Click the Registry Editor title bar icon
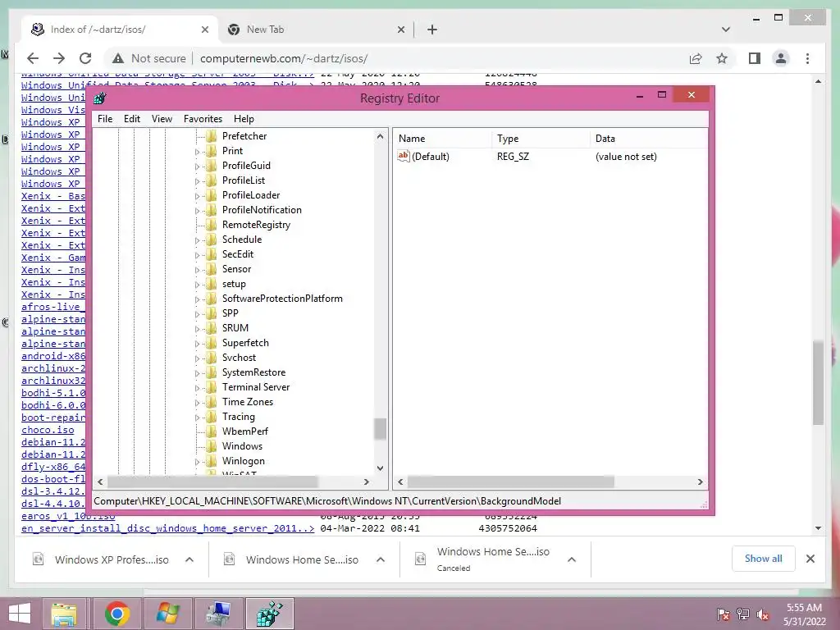Screen dimensions: 840x630 tap(99, 98)
